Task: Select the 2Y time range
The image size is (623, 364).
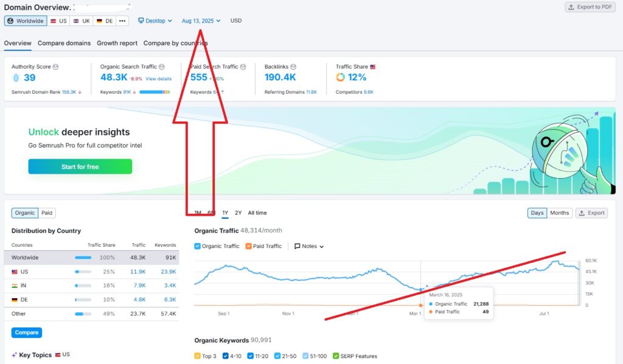Action: point(238,213)
